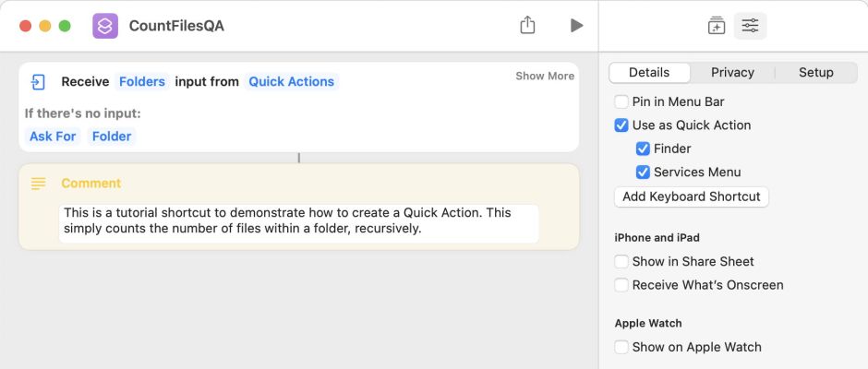Run the shortcut with Play button
This screenshot has width=868, height=369.
point(576,26)
